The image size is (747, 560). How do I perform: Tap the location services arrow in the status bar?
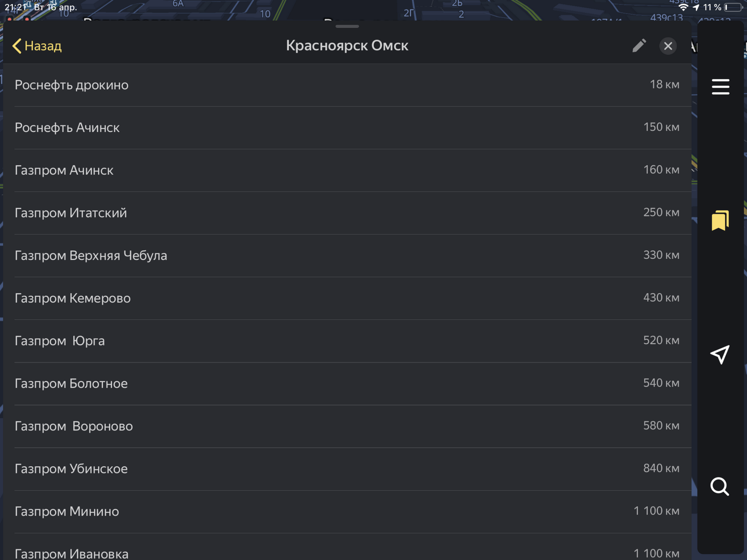pos(696,7)
